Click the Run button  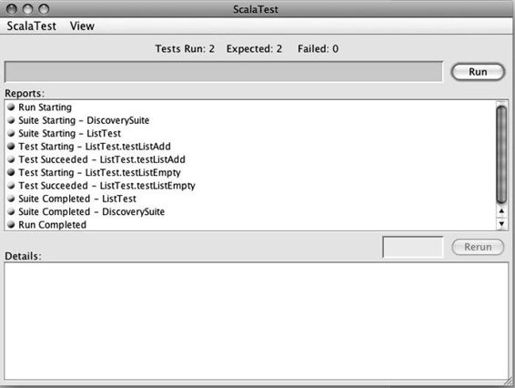[478, 72]
